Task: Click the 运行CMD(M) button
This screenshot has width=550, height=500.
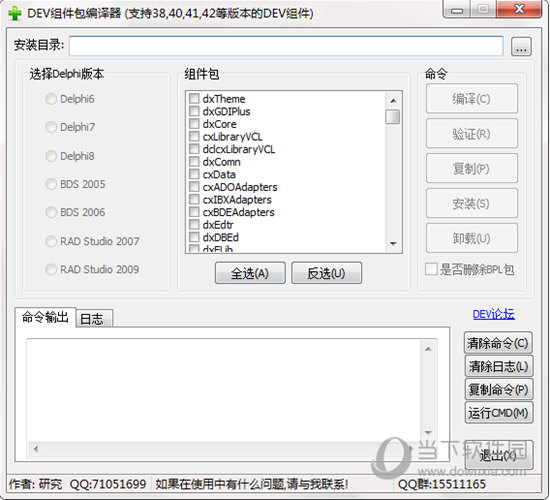Action: point(498,413)
